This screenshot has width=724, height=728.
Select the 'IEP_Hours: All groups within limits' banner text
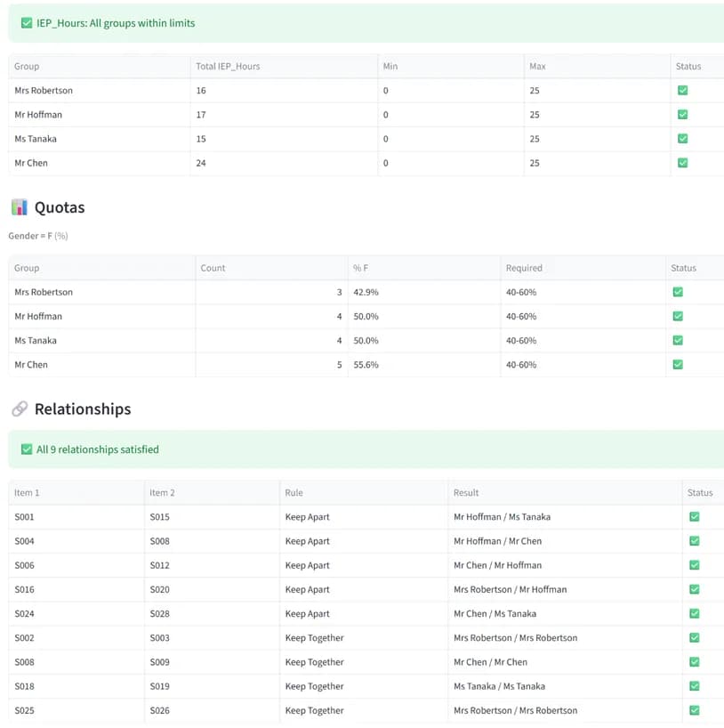coord(116,23)
